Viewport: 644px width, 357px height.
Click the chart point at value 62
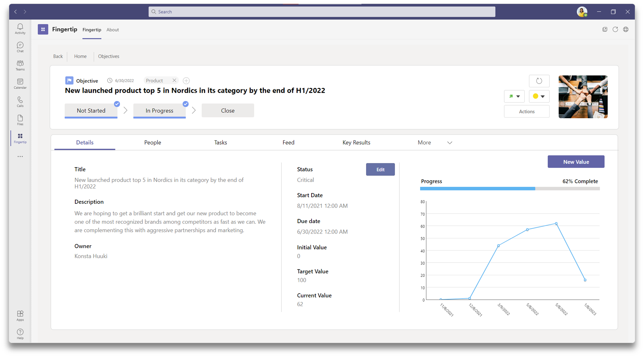point(556,224)
